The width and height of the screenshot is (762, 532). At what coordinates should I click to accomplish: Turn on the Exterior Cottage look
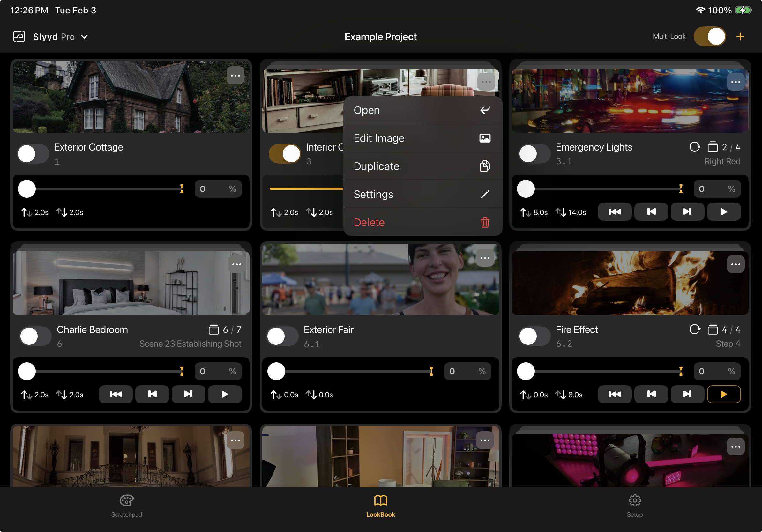33,154
